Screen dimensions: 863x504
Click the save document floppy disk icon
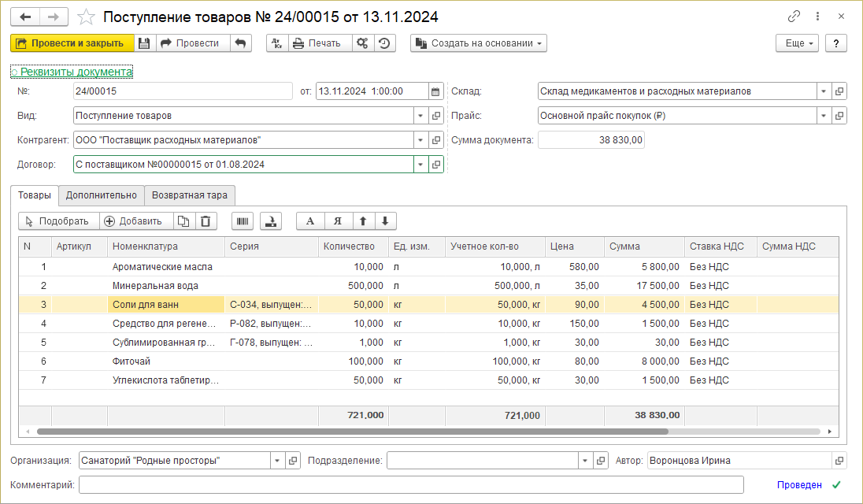[144, 43]
